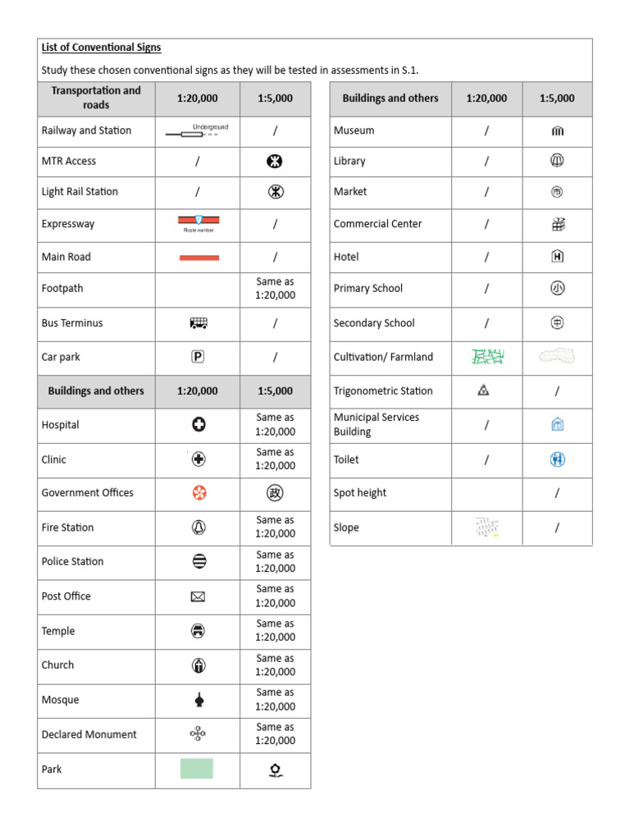Click the green Park color swatch
The height and width of the screenshot is (840, 630).
(x=197, y=769)
